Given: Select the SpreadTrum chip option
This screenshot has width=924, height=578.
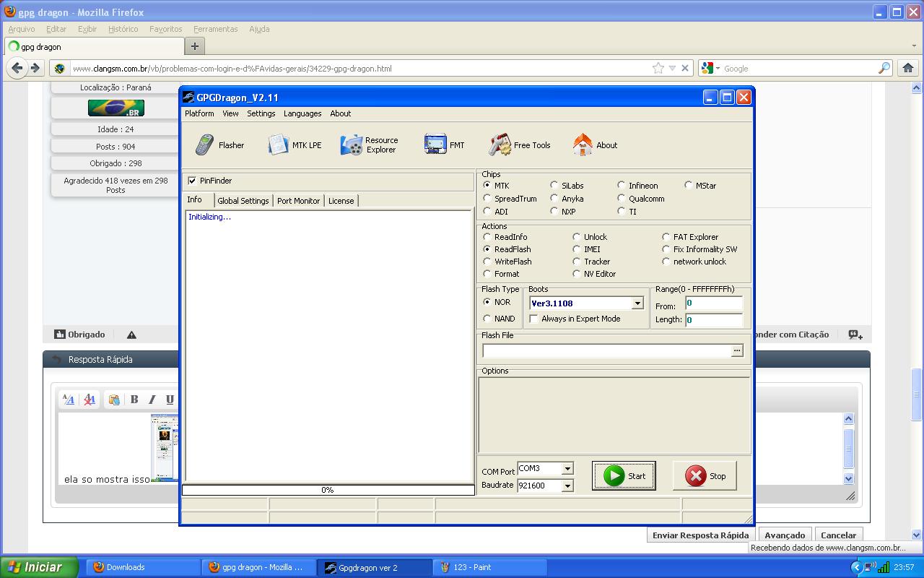Looking at the screenshot, I should [x=487, y=199].
